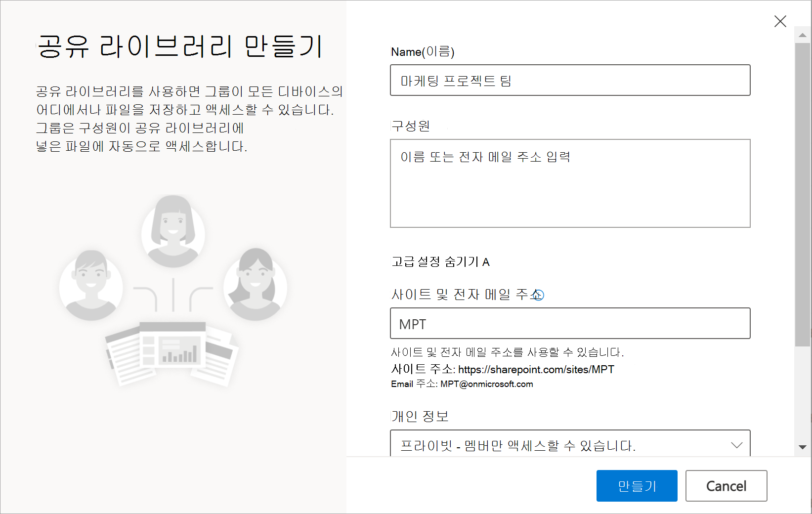
Task: Edit the MPT site address field
Action: click(570, 323)
